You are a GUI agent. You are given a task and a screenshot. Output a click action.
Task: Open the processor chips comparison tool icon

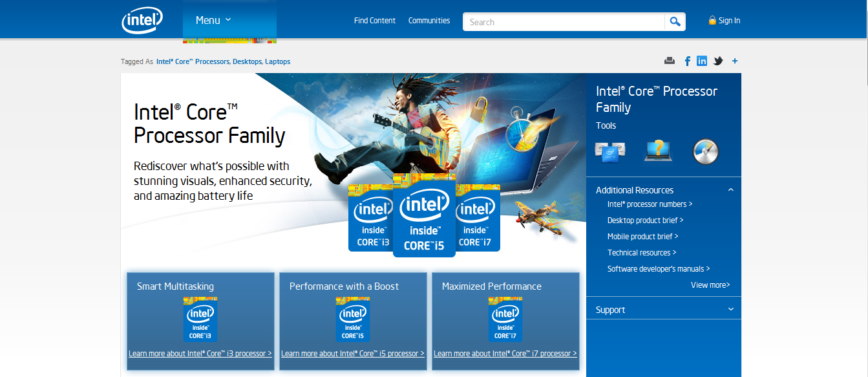[x=610, y=151]
